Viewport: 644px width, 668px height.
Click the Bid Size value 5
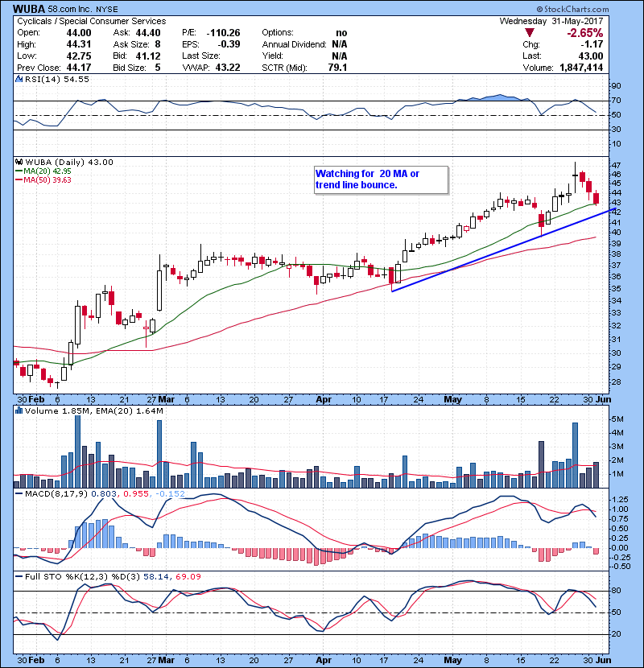click(158, 68)
